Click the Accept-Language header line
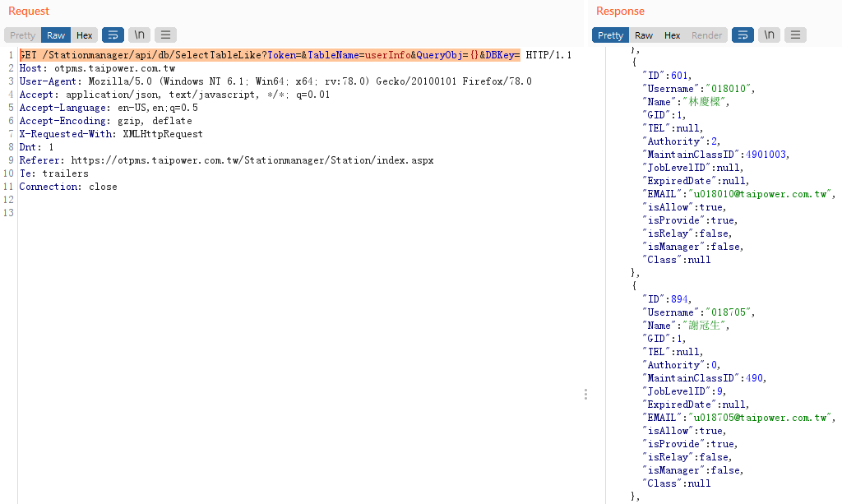 pos(109,108)
